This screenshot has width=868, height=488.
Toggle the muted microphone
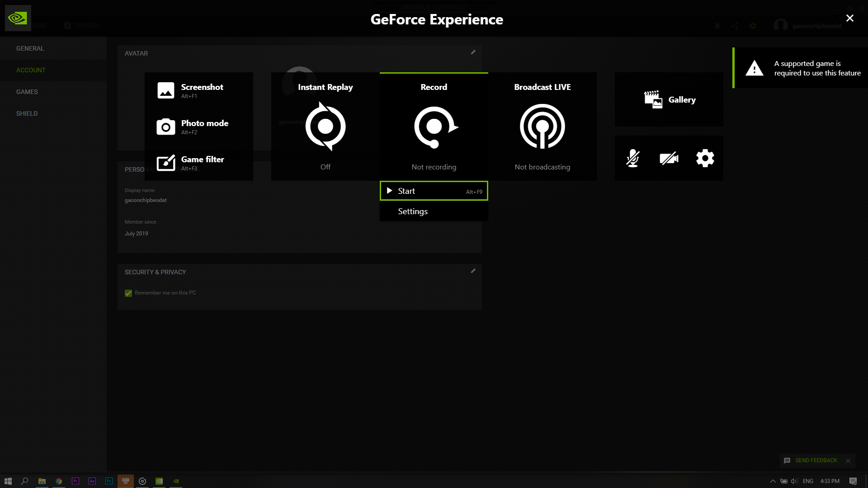tap(632, 158)
